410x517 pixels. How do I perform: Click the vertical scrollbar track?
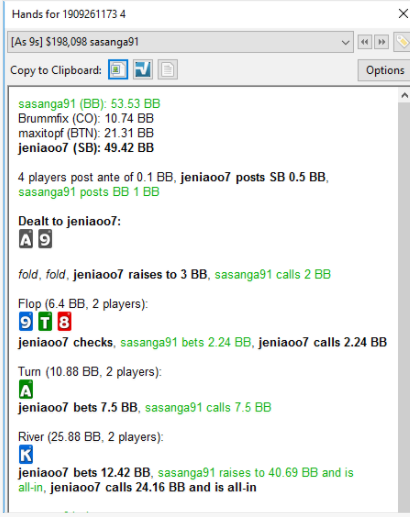(x=404, y=307)
